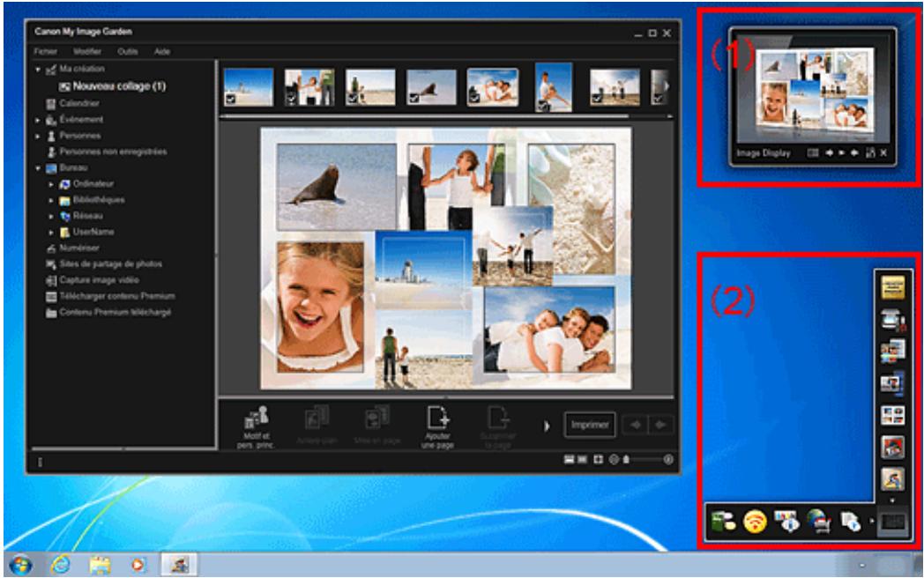This screenshot has height=578, width=924.
Task: Click zoom-in icon at right of zoom slider
Action: [668, 460]
